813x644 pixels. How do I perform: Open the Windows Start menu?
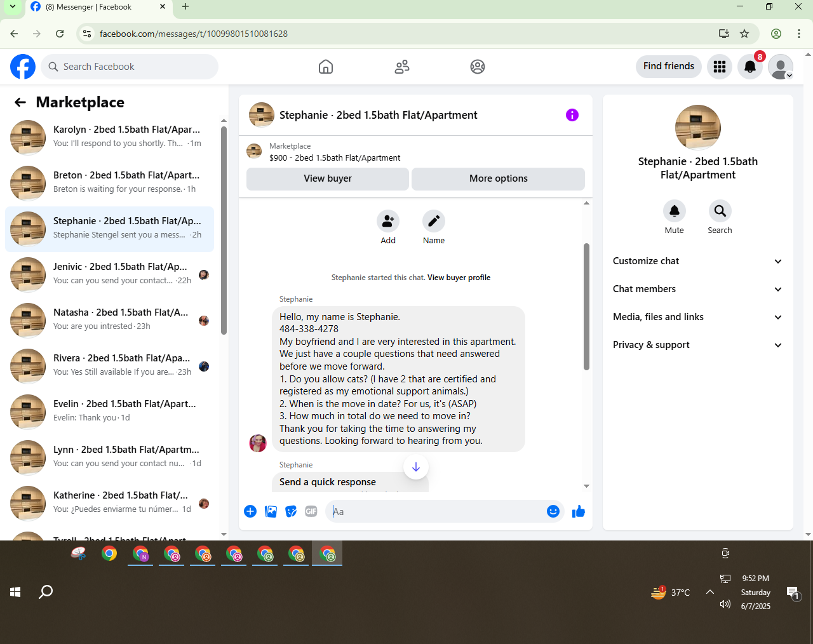(x=15, y=592)
